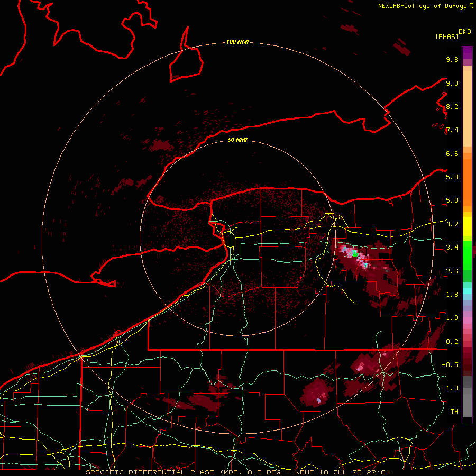Click the 0.5 DEG elevation text
The height and width of the screenshot is (476, 476).
click(x=264, y=472)
